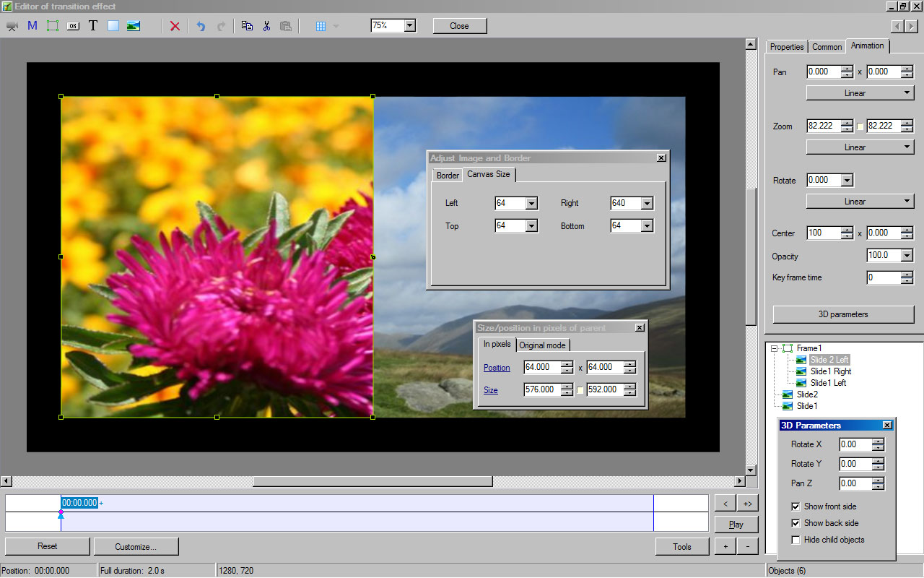Viewport: 924px width, 578px height.
Task: Click the scissors Cut icon
Action: (x=266, y=26)
